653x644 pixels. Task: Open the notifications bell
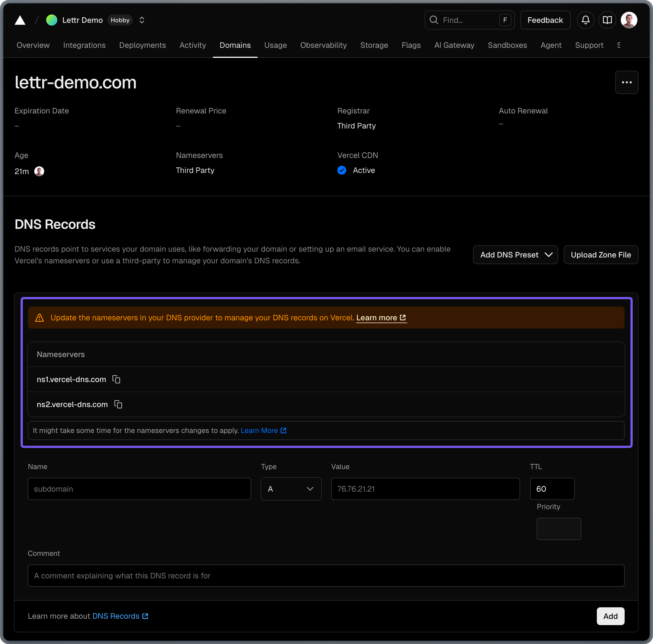(585, 20)
